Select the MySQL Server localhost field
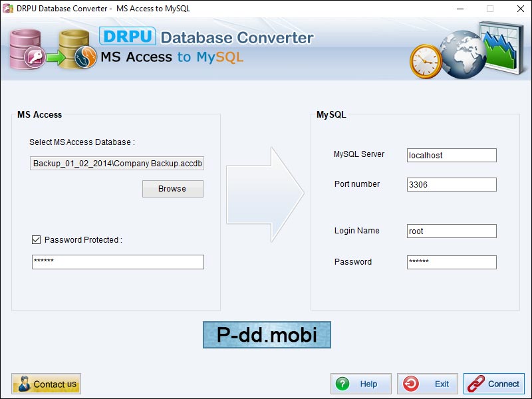 coord(452,155)
